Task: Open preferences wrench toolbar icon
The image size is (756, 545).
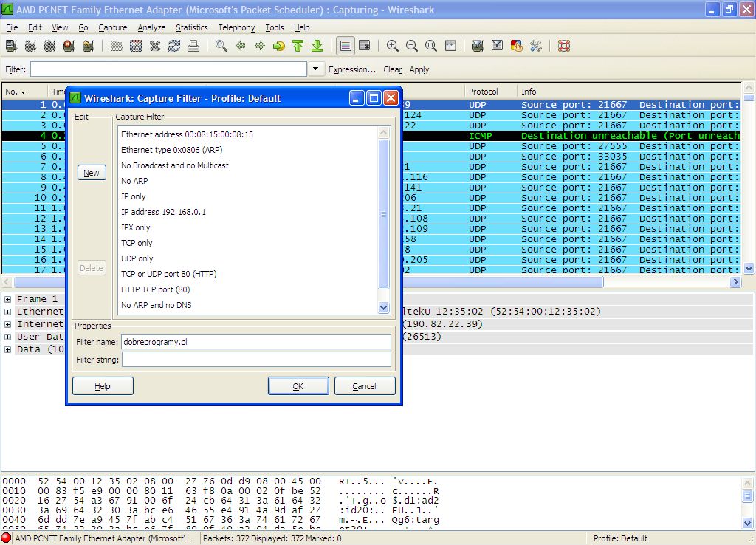Action: click(x=536, y=46)
